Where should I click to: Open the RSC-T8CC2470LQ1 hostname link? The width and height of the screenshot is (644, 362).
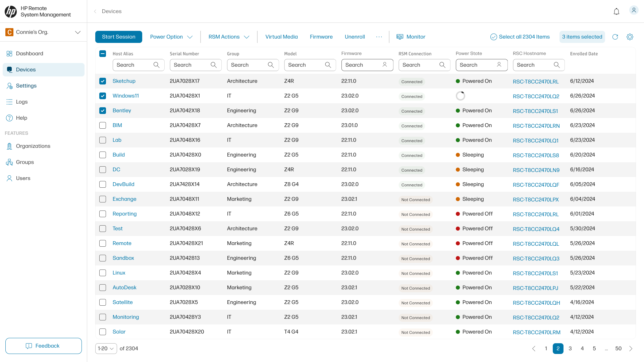tap(535, 141)
